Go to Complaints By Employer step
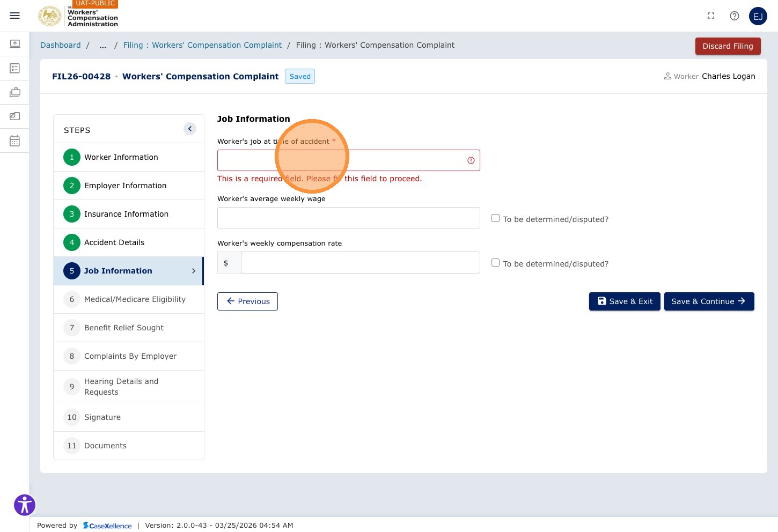778x532 pixels. point(129,356)
